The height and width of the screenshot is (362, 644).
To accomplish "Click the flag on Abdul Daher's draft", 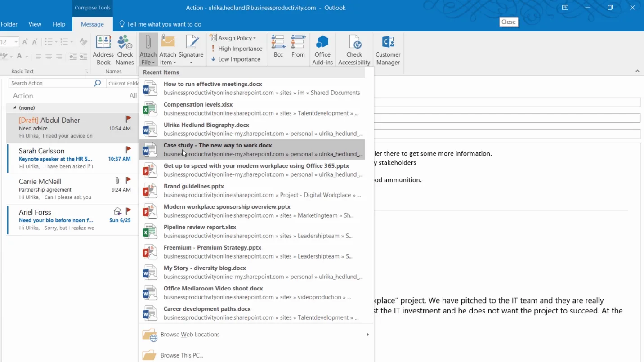I will point(128,119).
